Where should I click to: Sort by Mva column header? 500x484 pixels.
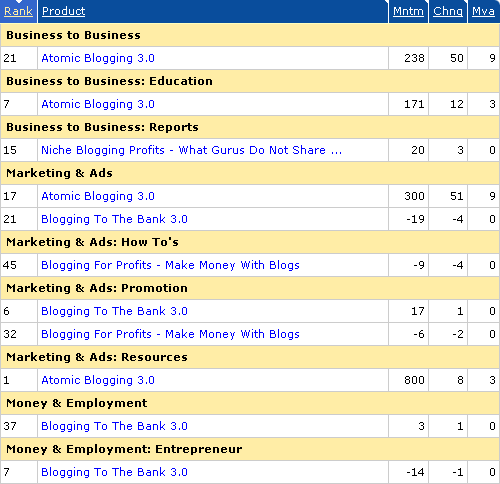483,11
